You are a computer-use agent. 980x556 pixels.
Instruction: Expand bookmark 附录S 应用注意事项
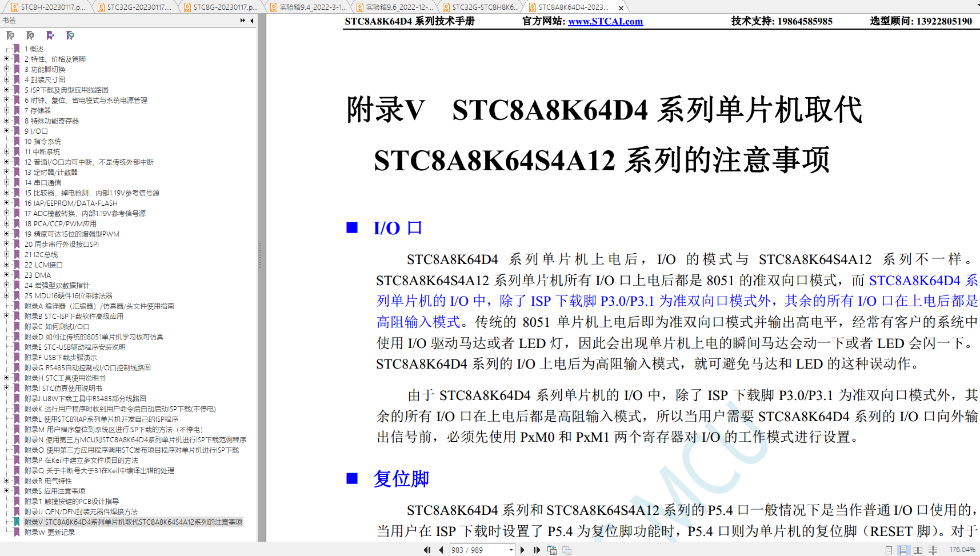[6, 491]
